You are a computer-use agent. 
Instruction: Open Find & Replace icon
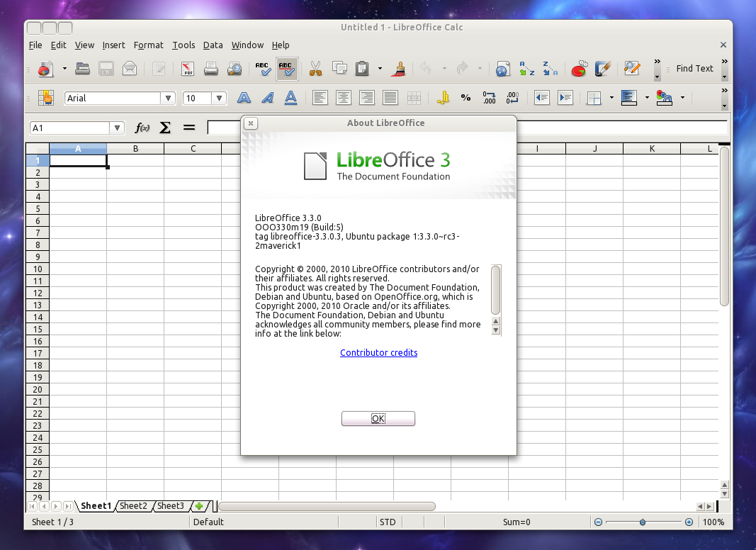(x=631, y=69)
